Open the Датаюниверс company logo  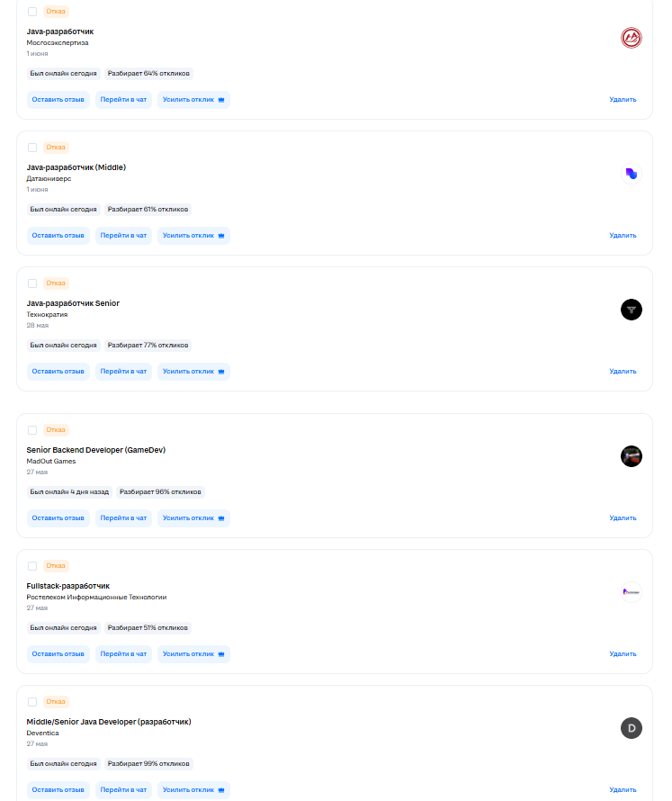[x=632, y=174]
